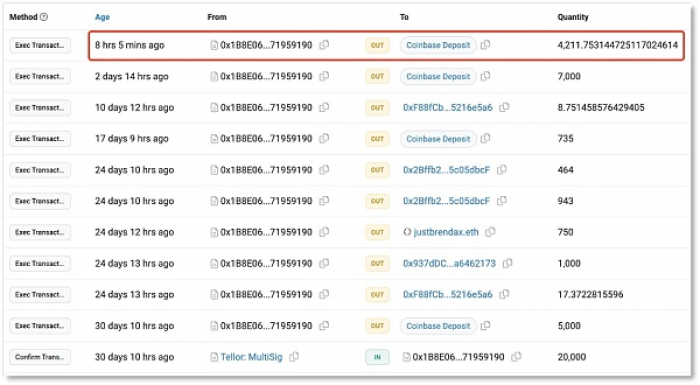Copy 0xF88fCb...5216e5a6 address in 10 days row

point(504,107)
